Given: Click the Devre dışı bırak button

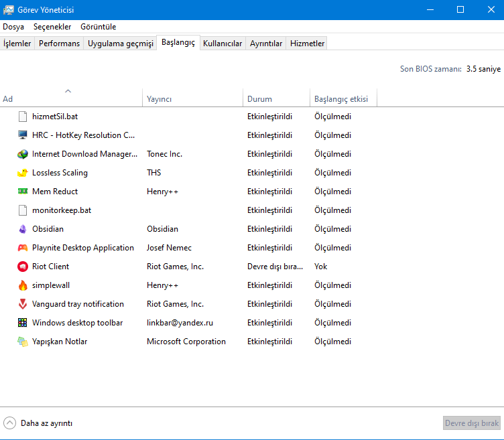Looking at the screenshot, I should coord(472,423).
